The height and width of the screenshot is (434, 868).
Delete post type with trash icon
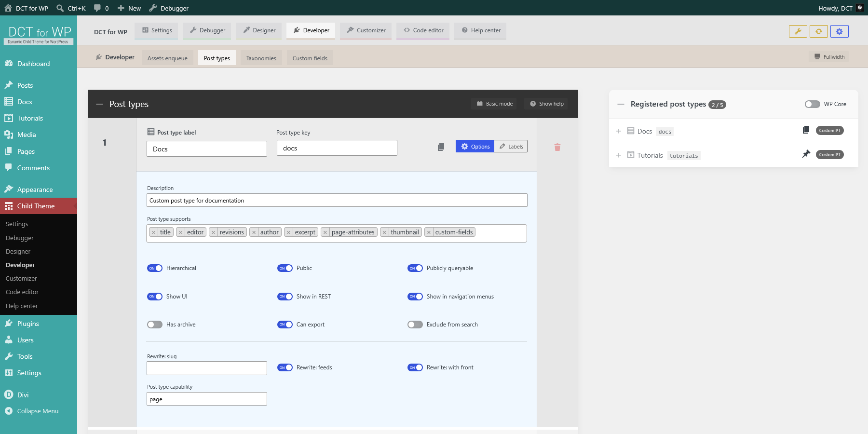click(557, 147)
